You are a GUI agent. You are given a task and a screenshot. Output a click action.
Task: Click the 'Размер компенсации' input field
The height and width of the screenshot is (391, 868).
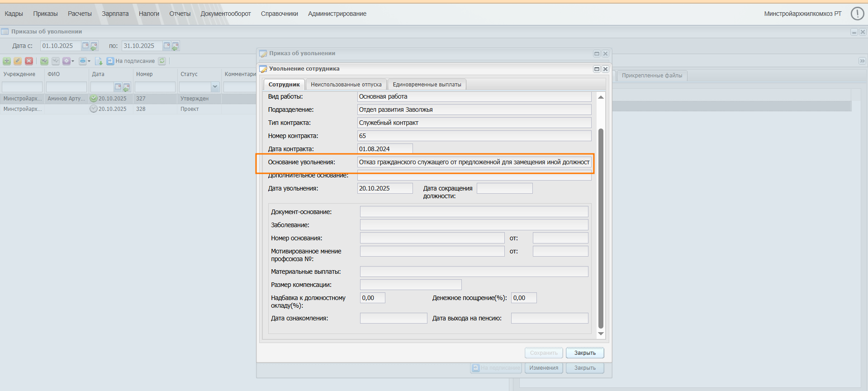point(411,285)
